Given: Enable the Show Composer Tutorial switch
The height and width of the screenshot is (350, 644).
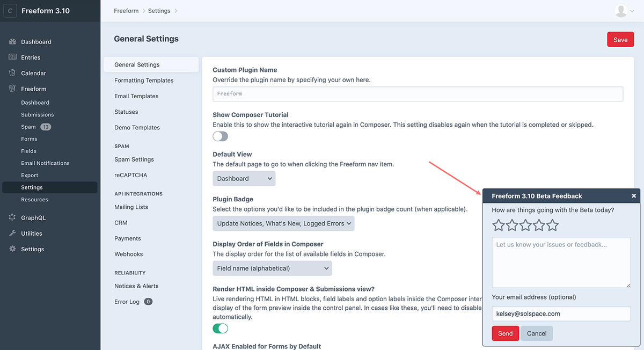Looking at the screenshot, I should (221, 136).
